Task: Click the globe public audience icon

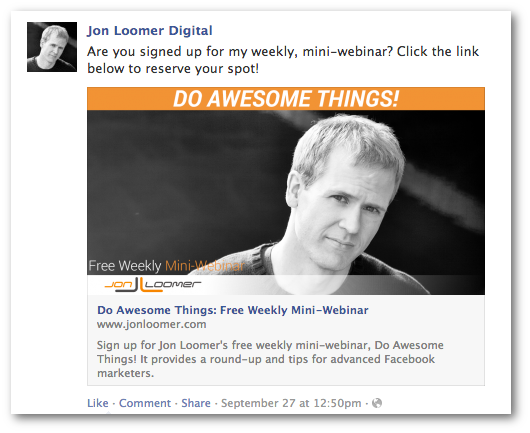Action: (x=377, y=403)
